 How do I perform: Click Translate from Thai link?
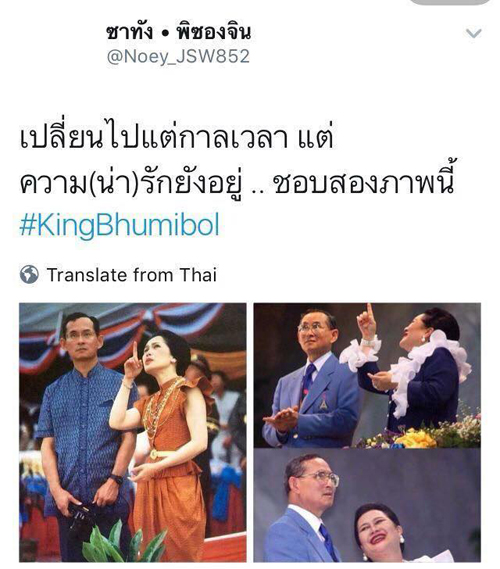(132, 275)
